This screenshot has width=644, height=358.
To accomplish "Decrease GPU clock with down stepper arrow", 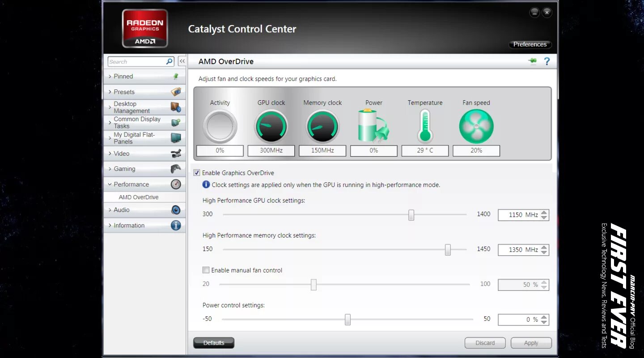I will click(544, 217).
